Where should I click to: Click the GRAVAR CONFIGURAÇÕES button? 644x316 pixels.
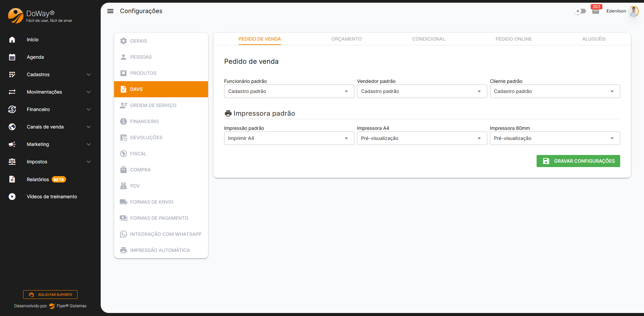point(578,161)
